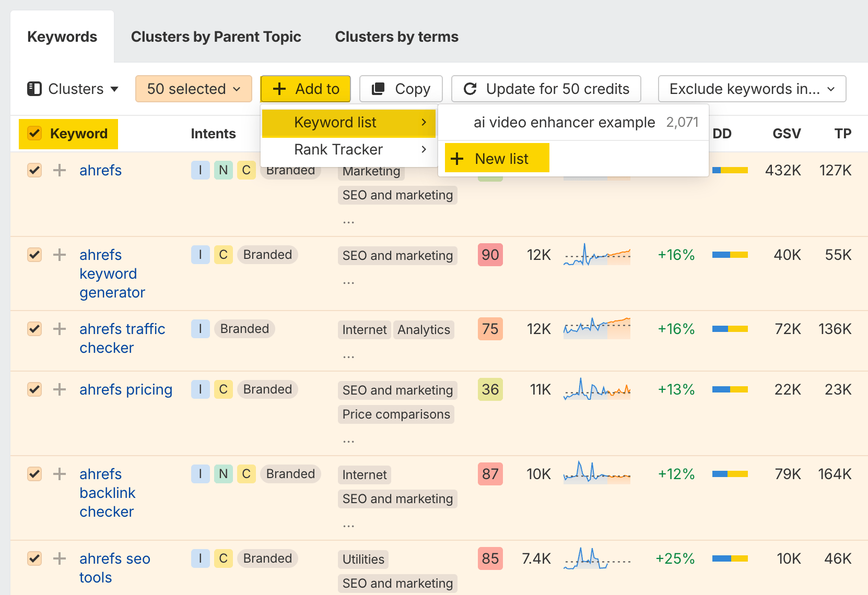868x595 pixels.
Task: Choose ai video enhancer example list
Action: point(573,122)
